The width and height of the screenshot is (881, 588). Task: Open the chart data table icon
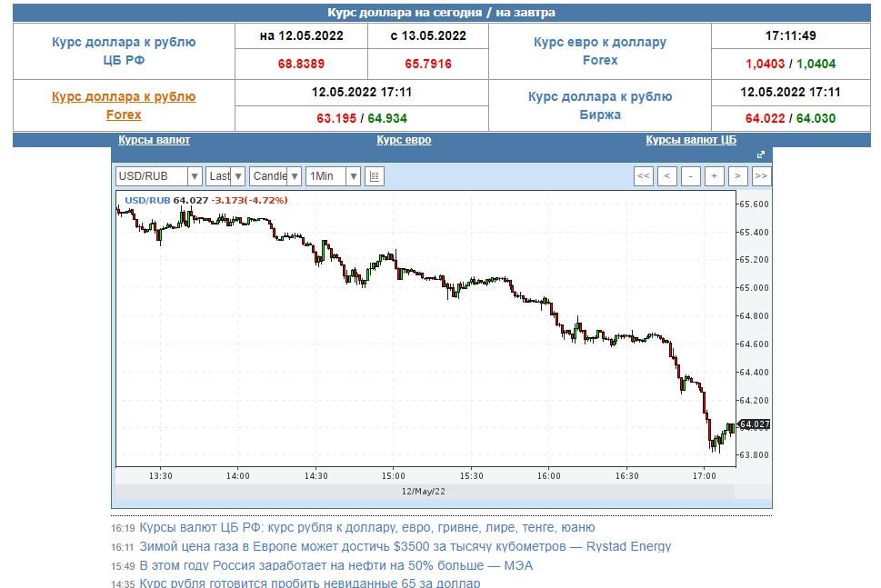tap(375, 176)
